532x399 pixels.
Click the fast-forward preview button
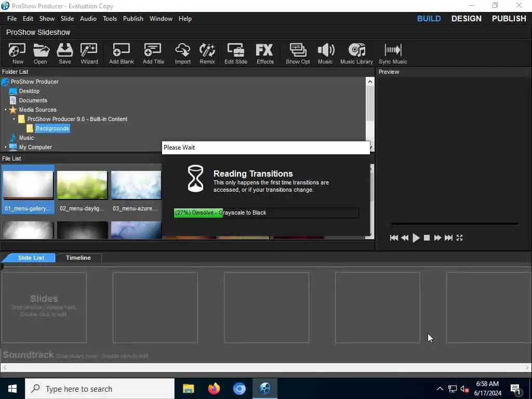(437, 238)
